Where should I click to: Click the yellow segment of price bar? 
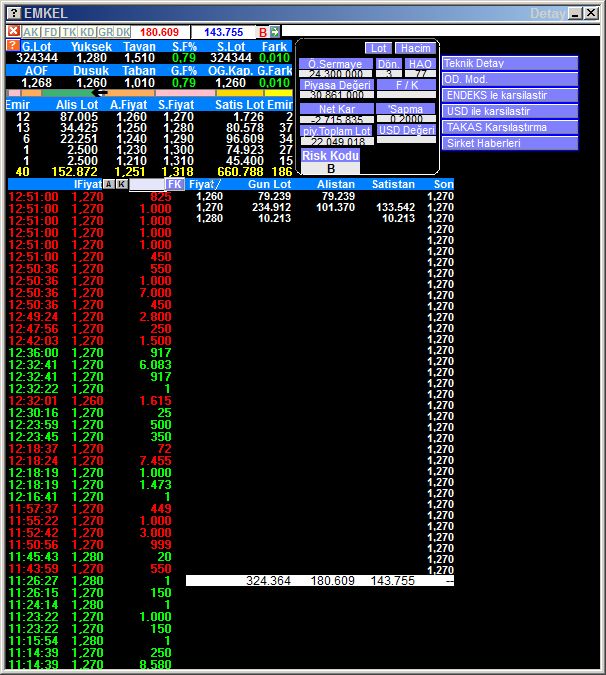pyautogui.click(x=278, y=93)
